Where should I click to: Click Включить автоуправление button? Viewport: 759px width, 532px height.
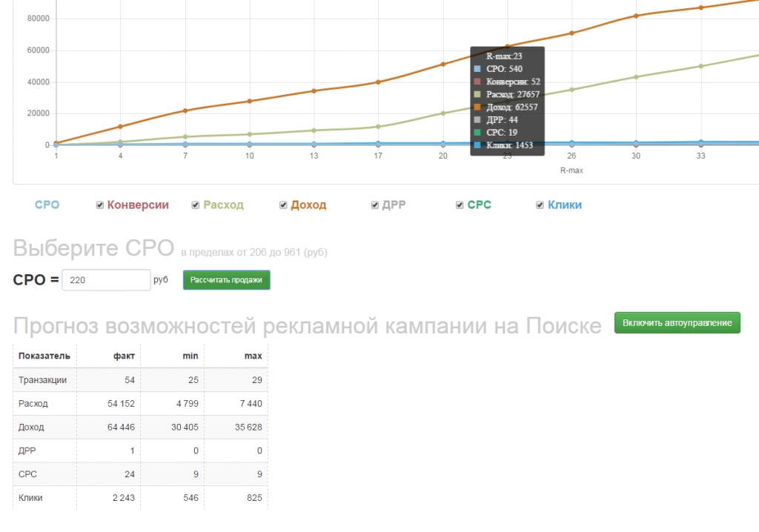(x=677, y=323)
